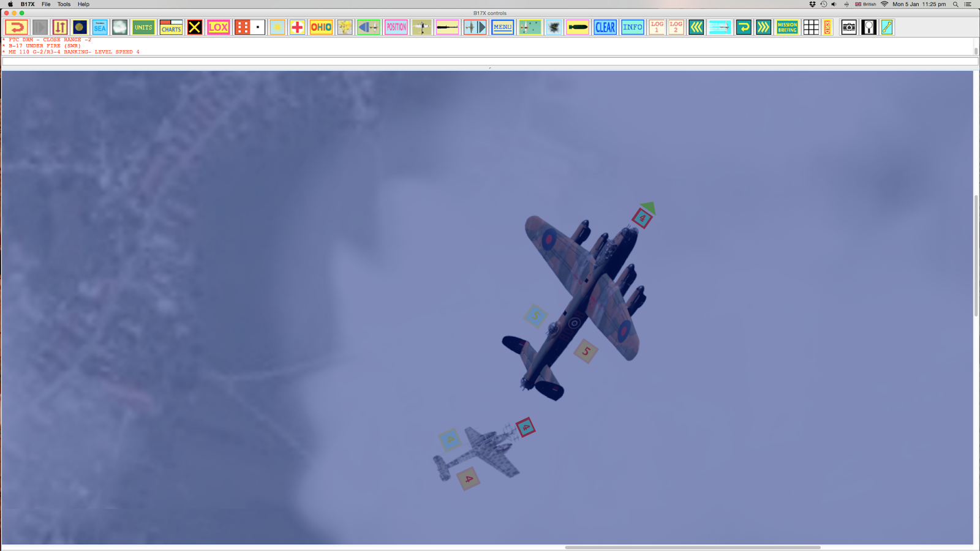
Task: Click the camera snapshot icon
Action: tap(849, 27)
